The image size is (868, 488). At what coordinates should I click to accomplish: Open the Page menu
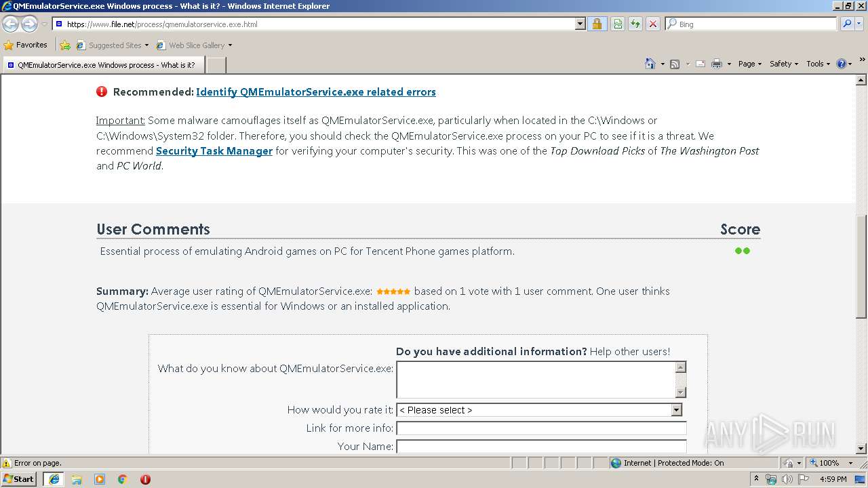click(749, 64)
